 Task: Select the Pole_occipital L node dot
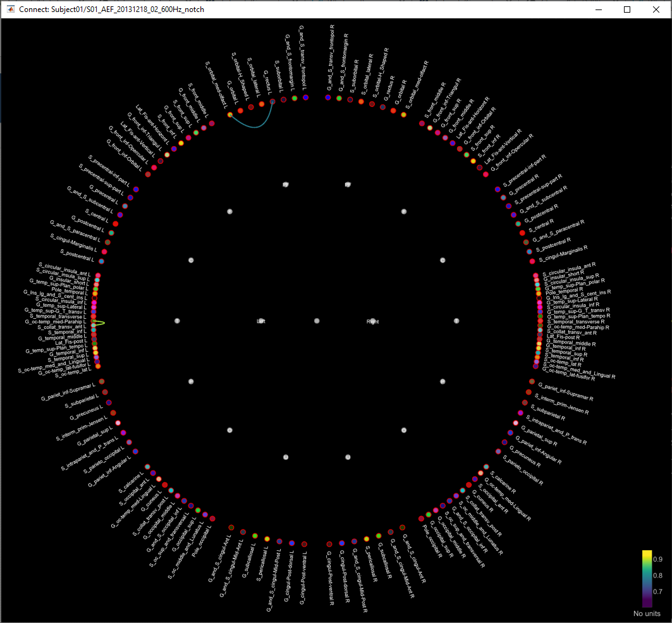(212, 519)
